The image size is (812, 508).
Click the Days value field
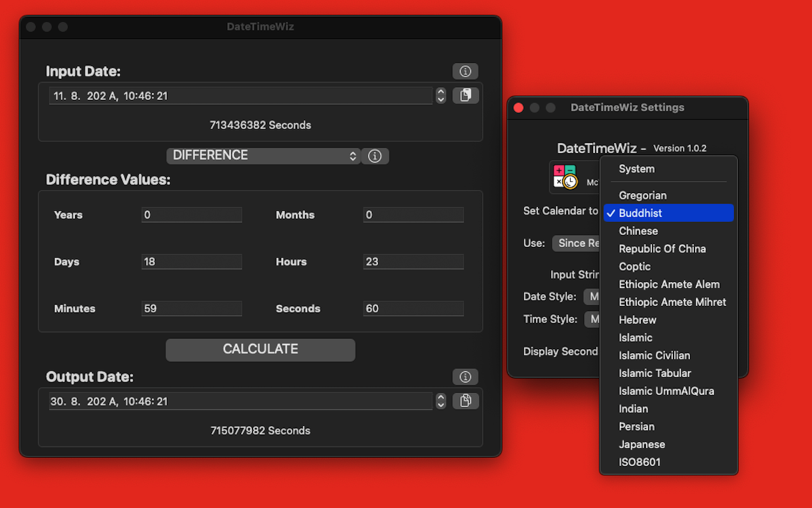[x=191, y=261]
